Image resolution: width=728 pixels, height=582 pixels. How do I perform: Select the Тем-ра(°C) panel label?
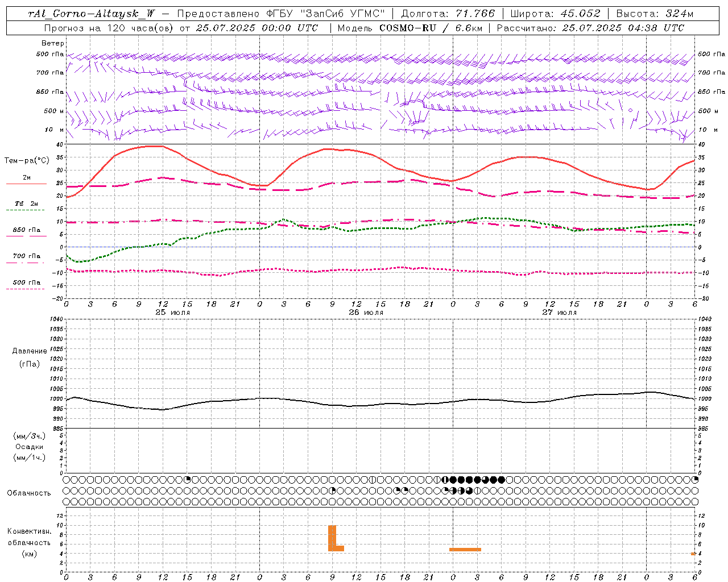click(x=27, y=161)
